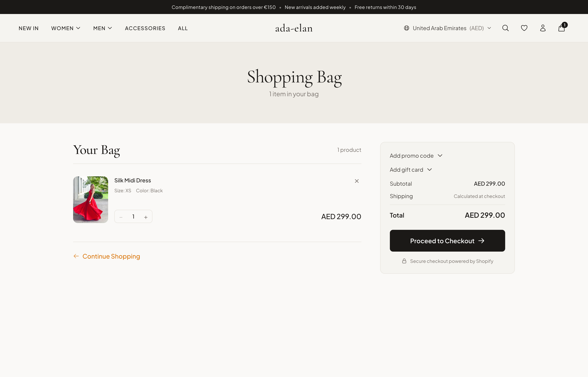Select the NEW IN menu item

click(29, 28)
